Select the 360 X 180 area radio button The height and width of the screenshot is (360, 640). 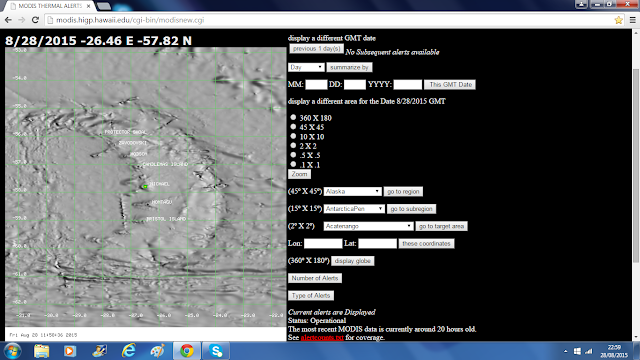(293, 117)
